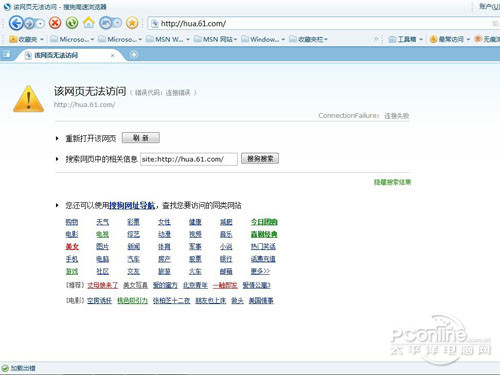Screen dimensions: 500x375
Task: Open the 北京青年 recommended link
Action: pos(195,285)
